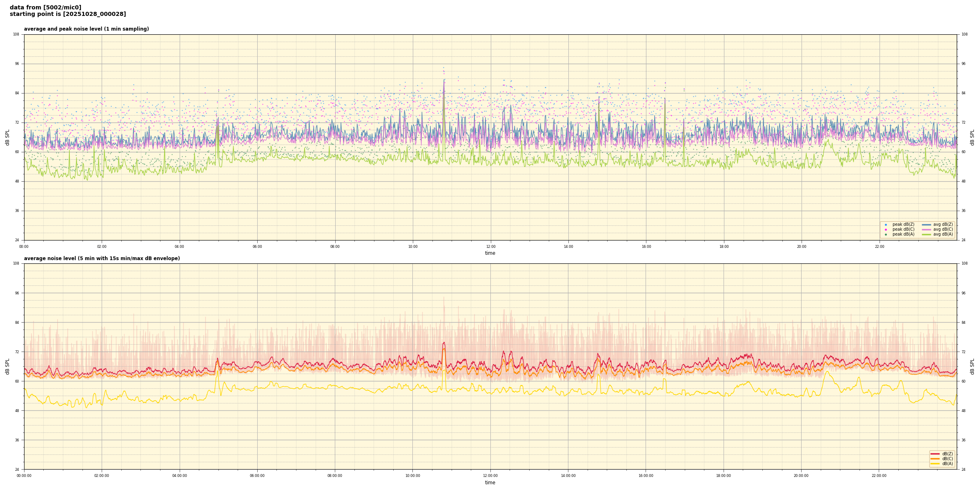
Task: Click the 06:00:00 tick label
Action: click(x=257, y=476)
